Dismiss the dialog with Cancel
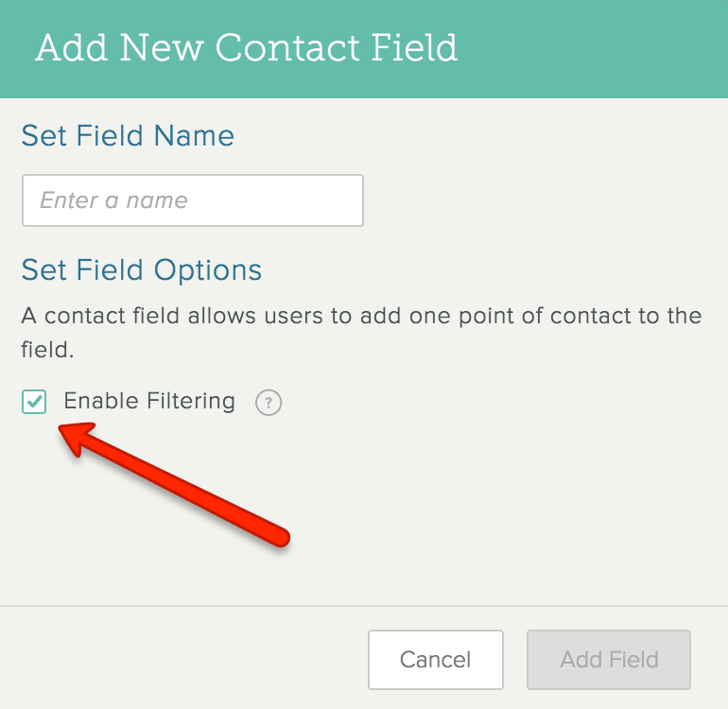This screenshot has width=728, height=709. click(x=436, y=660)
